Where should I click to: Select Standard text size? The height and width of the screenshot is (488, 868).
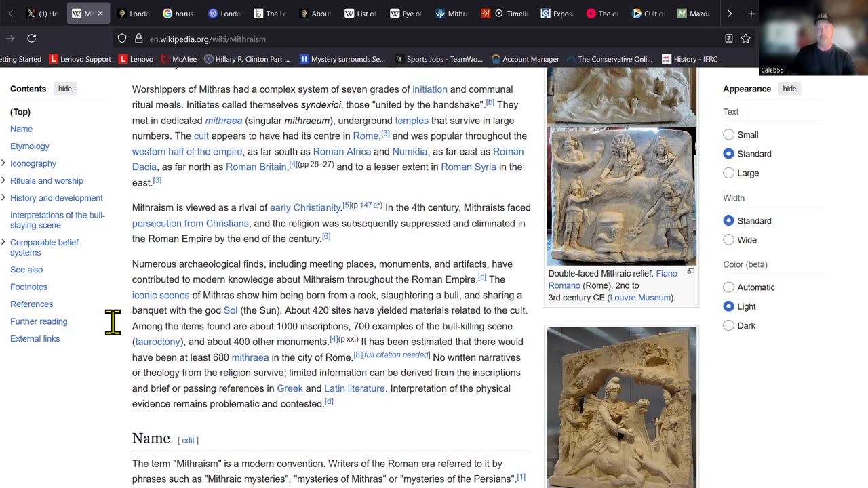point(728,154)
